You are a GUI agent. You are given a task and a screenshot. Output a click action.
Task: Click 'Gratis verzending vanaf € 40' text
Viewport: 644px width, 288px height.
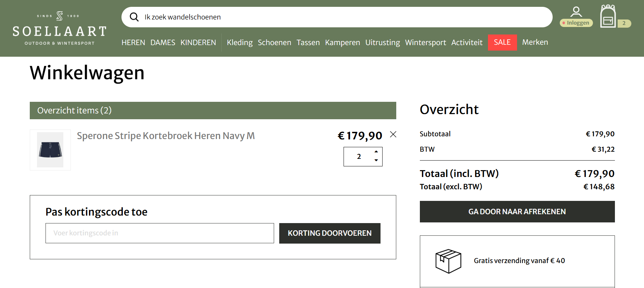(x=519, y=261)
